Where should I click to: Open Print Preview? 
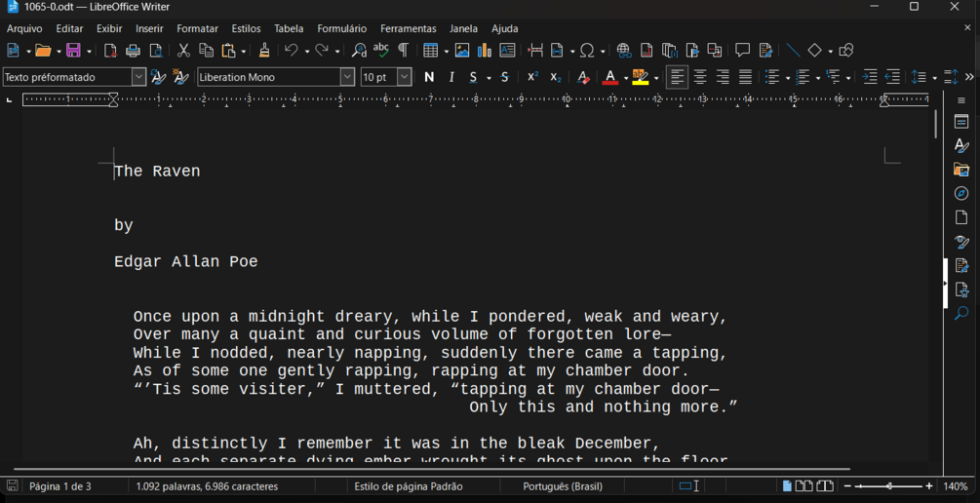156,51
